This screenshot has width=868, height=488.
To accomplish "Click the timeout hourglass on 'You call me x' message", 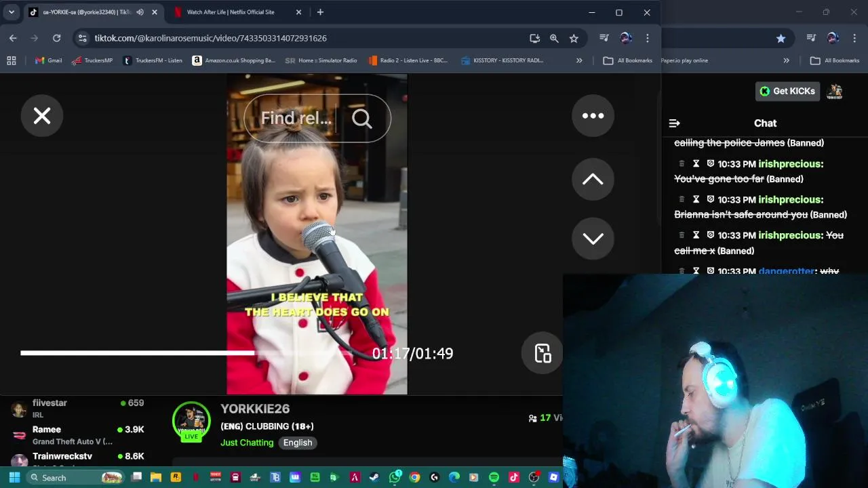I will point(696,235).
